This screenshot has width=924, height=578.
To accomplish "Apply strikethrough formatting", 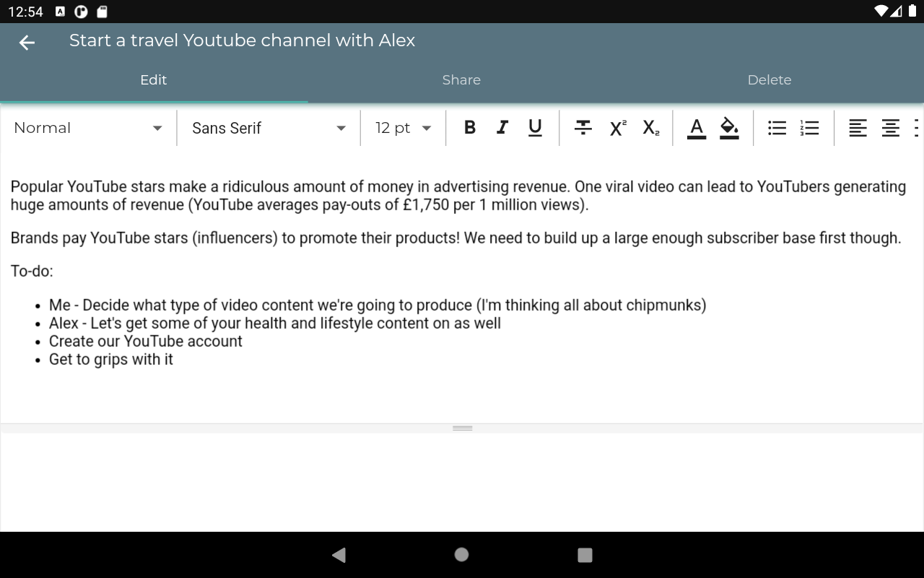I will pos(583,128).
